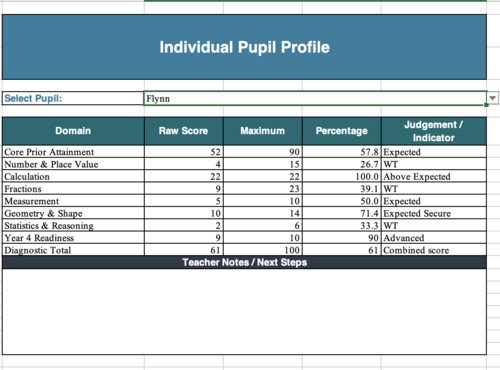The width and height of the screenshot is (500, 370).
Task: Click the Geometry & Shape maximum 14
Action: (x=263, y=213)
